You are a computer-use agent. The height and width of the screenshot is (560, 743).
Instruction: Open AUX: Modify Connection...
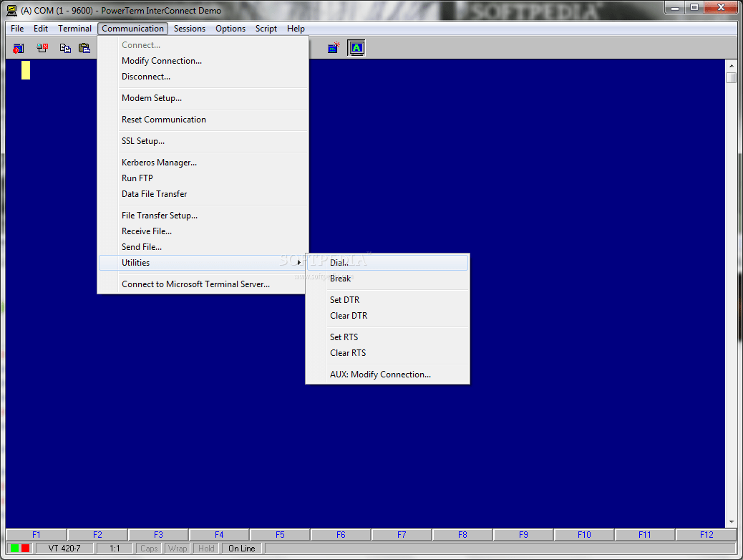coord(388,374)
